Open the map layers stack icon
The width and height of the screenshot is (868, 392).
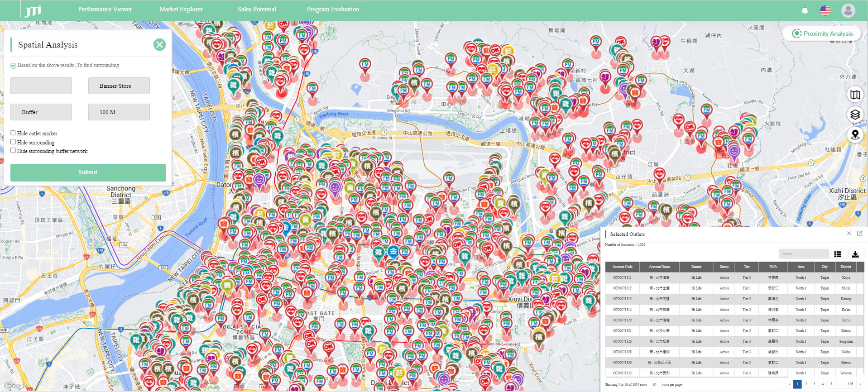855,115
